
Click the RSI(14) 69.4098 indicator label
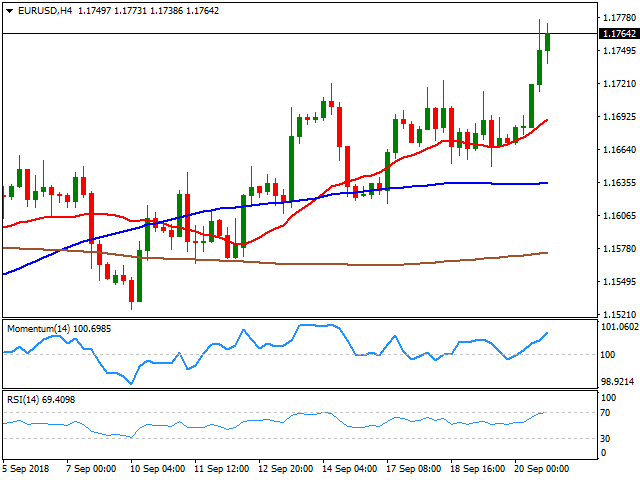tap(41, 400)
